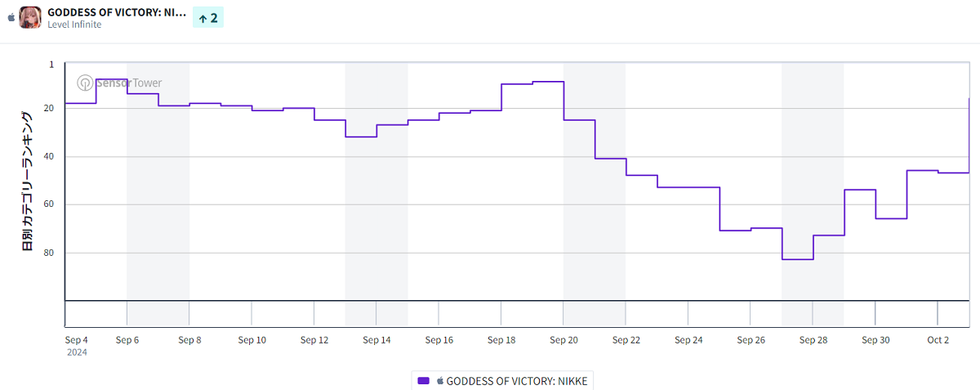Screen dimensions: 980x390
Task: Open the Level Infinite publisher link
Action: point(75,25)
